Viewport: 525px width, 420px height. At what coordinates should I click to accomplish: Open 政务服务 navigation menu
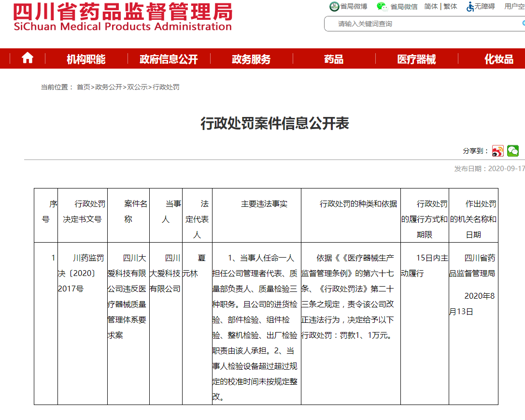click(251, 59)
